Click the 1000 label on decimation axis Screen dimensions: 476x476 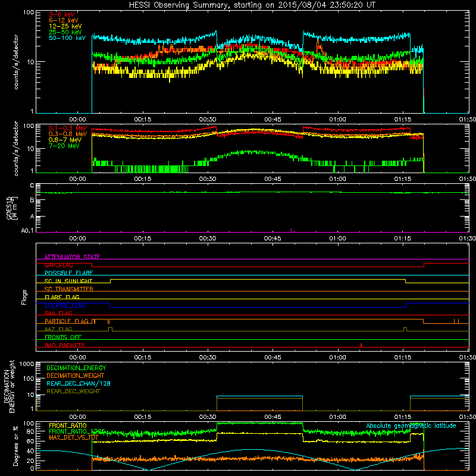[27, 364]
